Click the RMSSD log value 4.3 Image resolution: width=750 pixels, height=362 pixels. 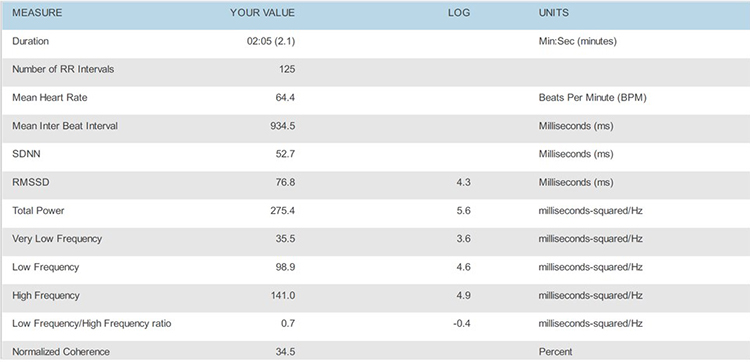click(463, 182)
